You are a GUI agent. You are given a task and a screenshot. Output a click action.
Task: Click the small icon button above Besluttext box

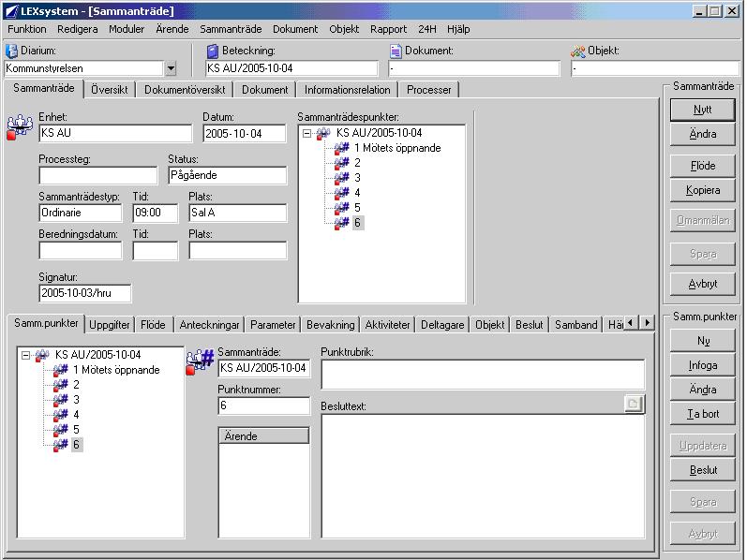pos(634,404)
